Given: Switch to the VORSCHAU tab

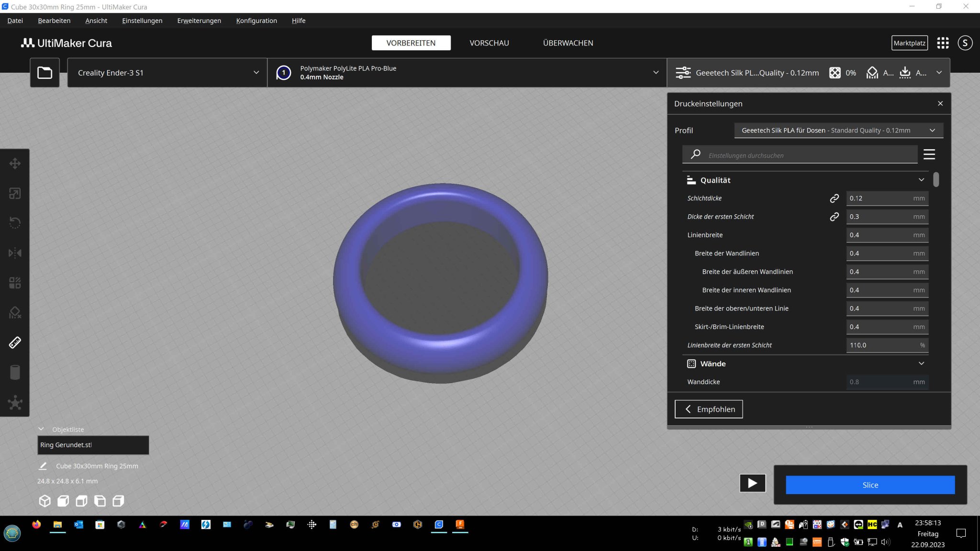Looking at the screenshot, I should tap(489, 43).
